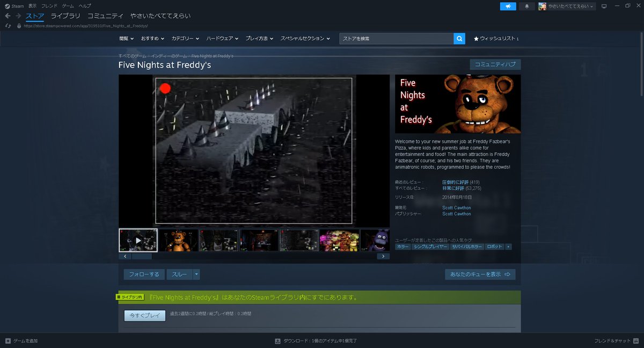Play the trailer thumbnail with the play icon
This screenshot has height=348, width=644.
[138, 241]
